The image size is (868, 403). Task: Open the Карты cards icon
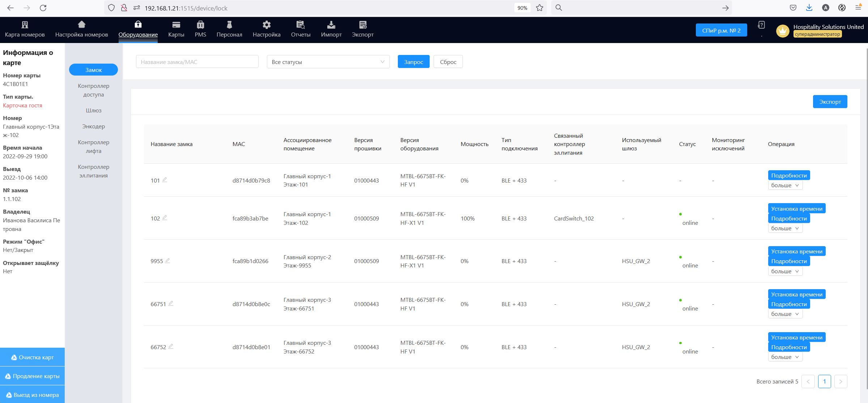[176, 25]
